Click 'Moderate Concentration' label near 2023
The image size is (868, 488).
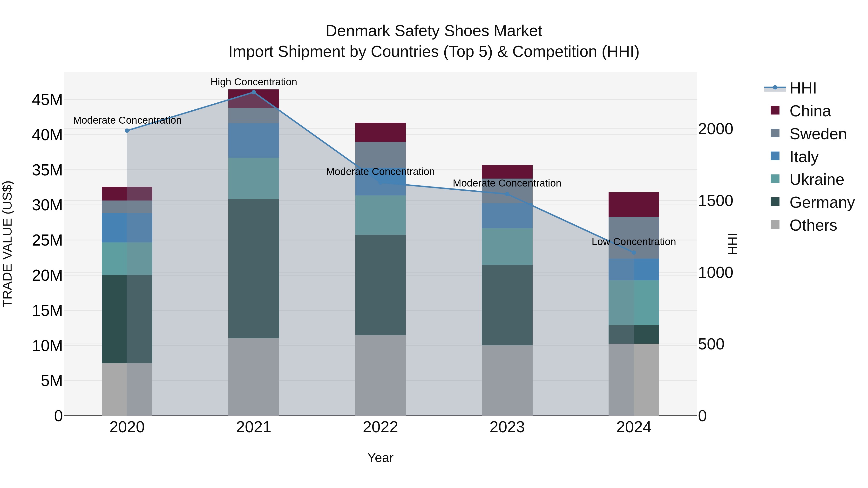pos(507,183)
